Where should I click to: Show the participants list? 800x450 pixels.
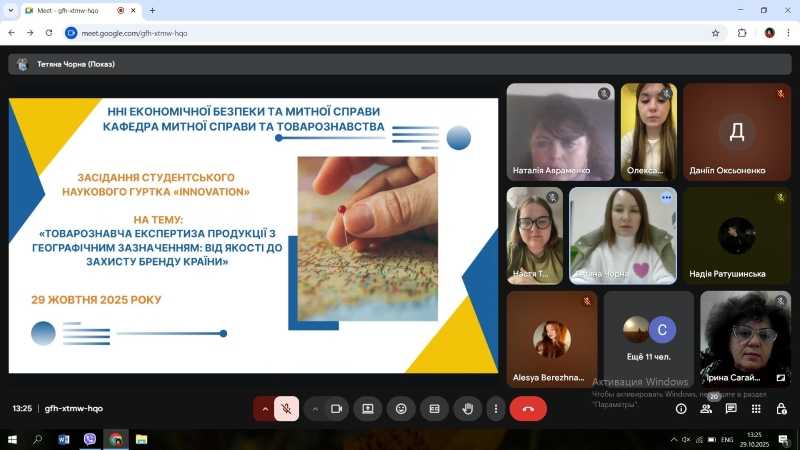pos(706,409)
